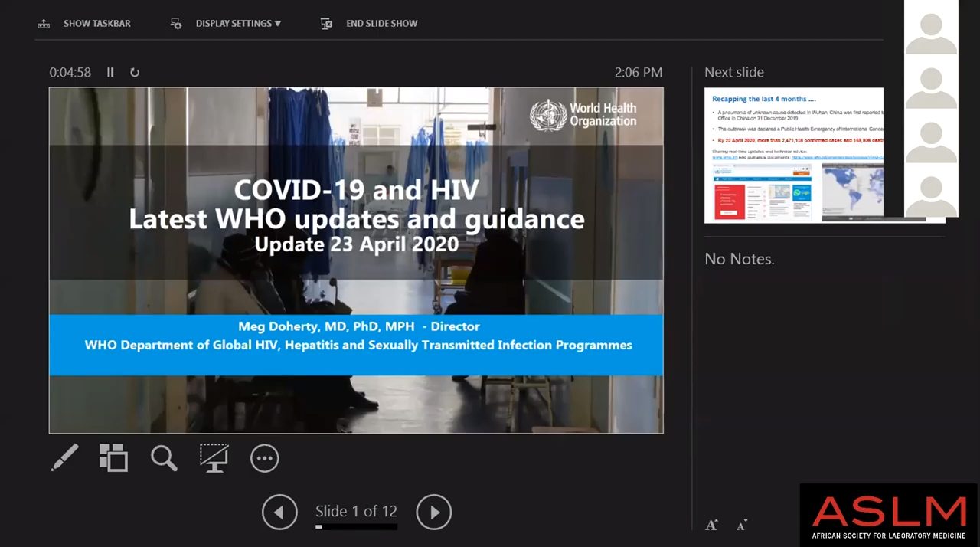Click the elapsed time 0:04:58
Screen dimensions: 980x547
pos(70,72)
